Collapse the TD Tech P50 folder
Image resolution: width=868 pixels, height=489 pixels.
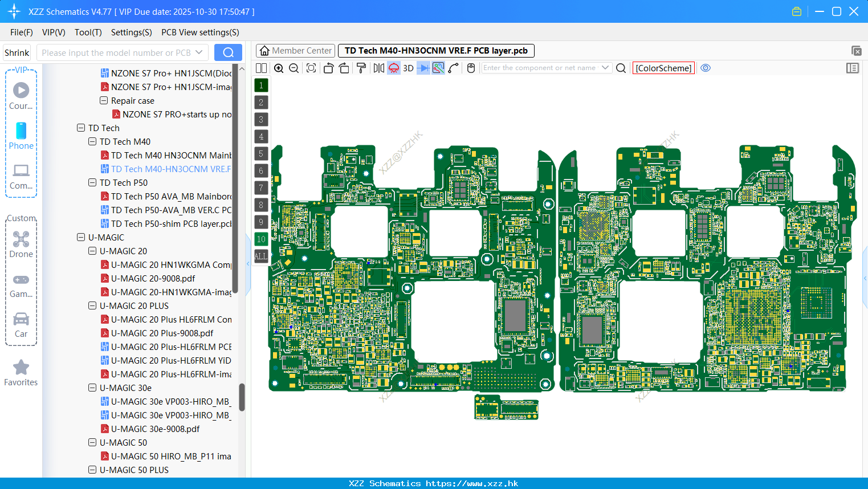(x=92, y=182)
